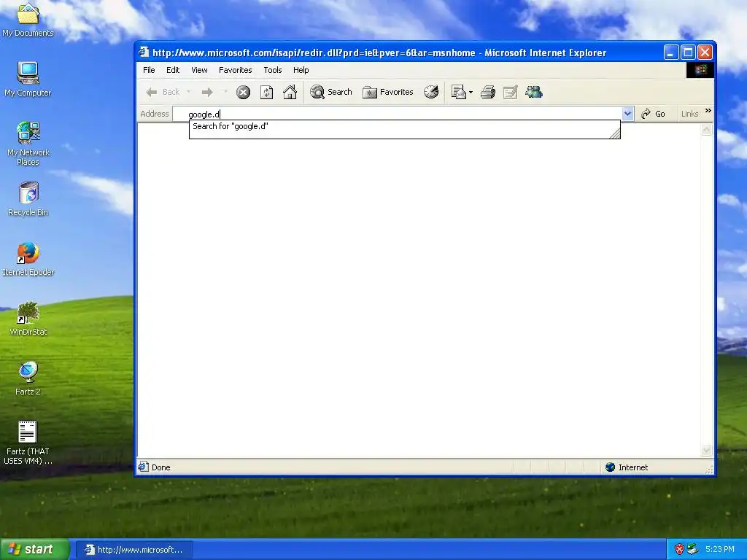This screenshot has height=560, width=747.
Task: Expand the Links toolbar chevron
Action: (x=708, y=111)
